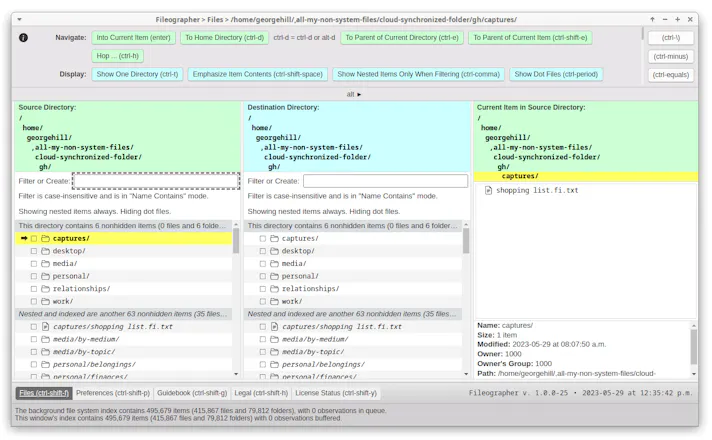
Task: Click file icon of captures/shopping list.fi.txt in destination
Action: pos(274,326)
